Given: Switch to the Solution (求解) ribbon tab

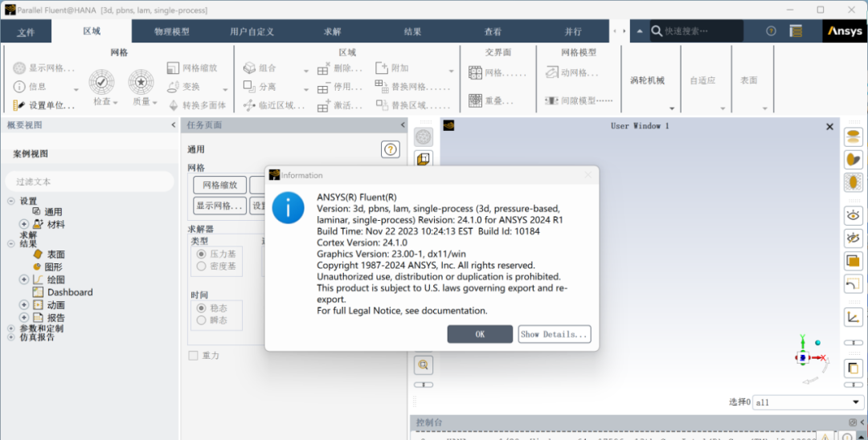Looking at the screenshot, I should [332, 31].
